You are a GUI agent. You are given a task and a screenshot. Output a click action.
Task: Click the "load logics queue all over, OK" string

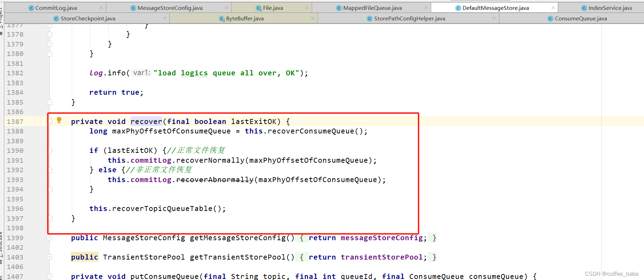226,73
